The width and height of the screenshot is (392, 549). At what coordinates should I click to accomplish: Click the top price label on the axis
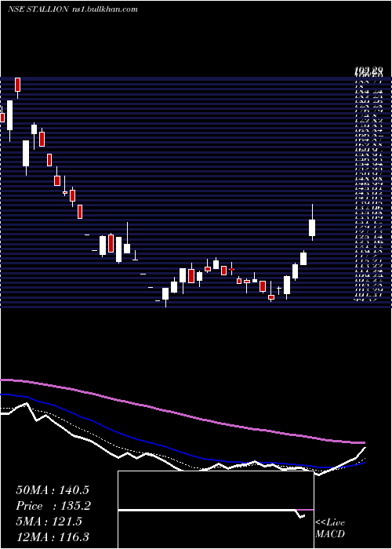point(368,71)
